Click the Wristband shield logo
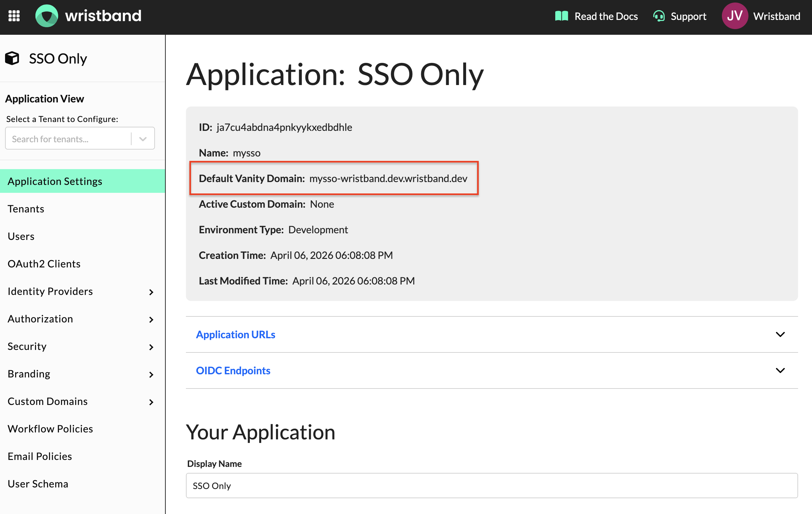 [x=46, y=16]
